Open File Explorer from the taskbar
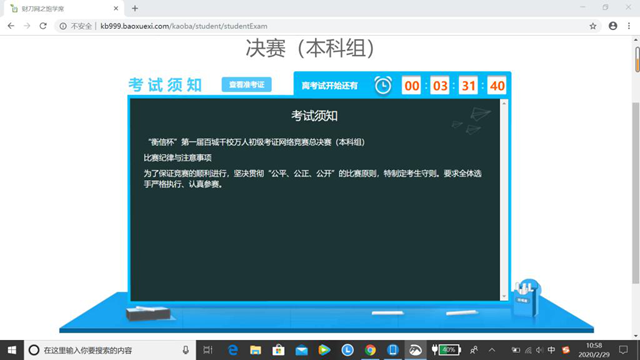 pyautogui.click(x=256, y=350)
